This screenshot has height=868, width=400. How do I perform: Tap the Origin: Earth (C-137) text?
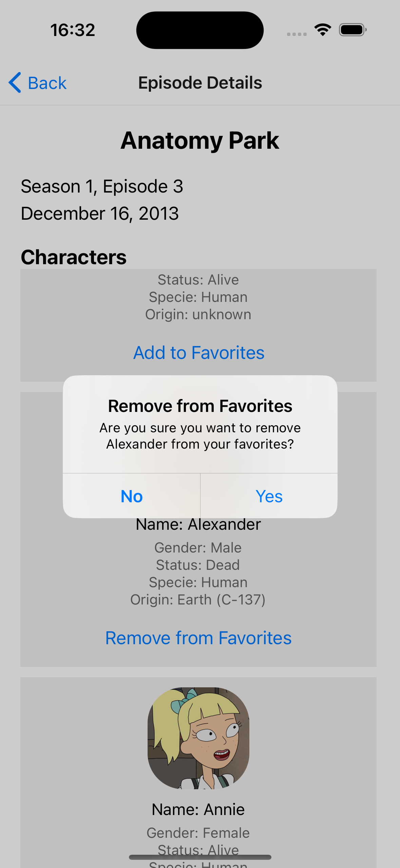click(x=198, y=600)
